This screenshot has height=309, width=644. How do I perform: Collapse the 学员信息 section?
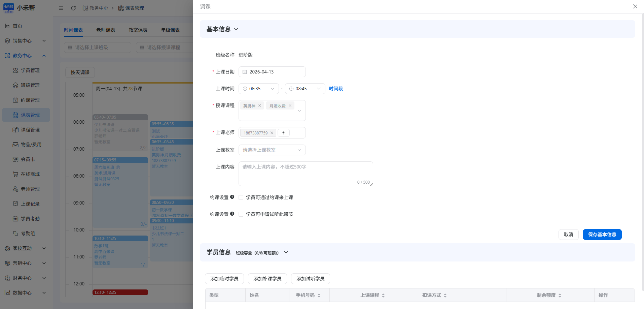pos(286,252)
